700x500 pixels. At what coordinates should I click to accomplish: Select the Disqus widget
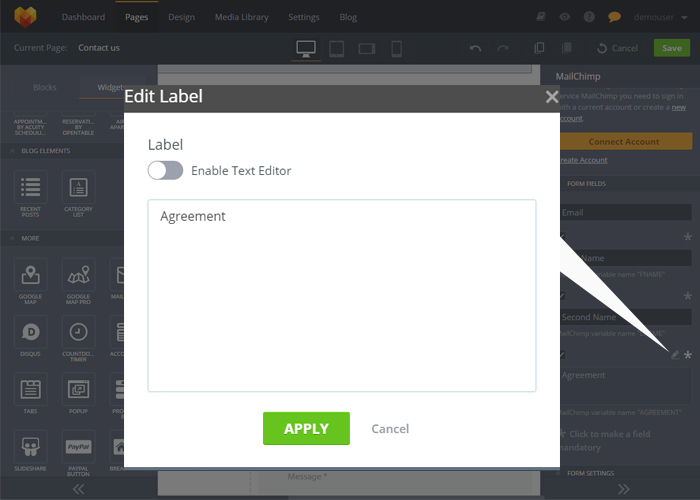tap(30, 336)
